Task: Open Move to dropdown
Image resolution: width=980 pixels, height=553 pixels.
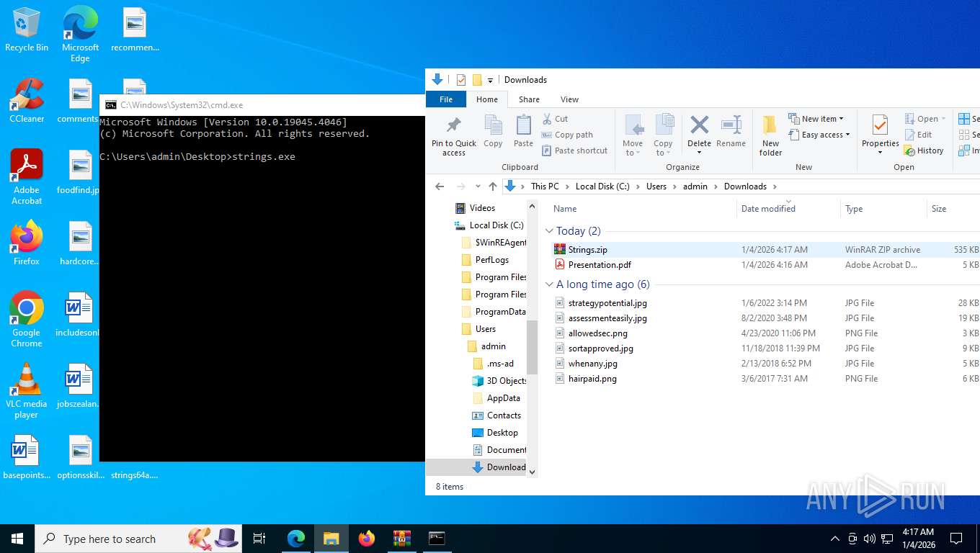Action: (633, 148)
